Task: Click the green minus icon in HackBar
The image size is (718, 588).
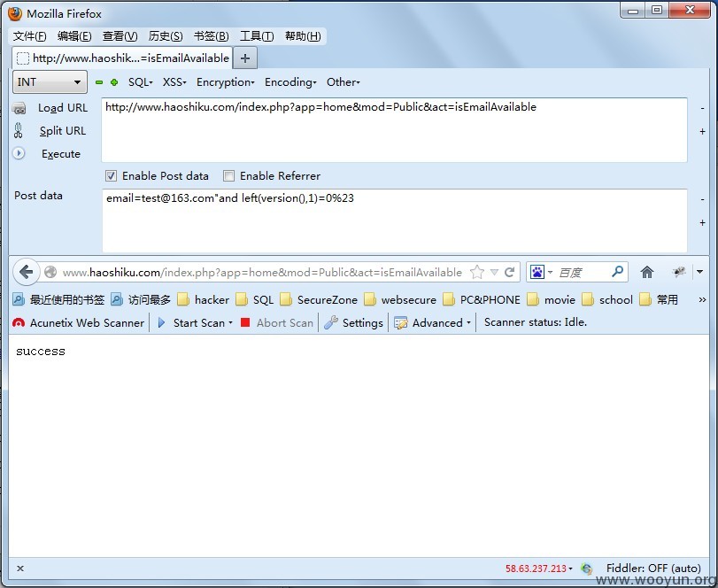Action: click(x=99, y=82)
